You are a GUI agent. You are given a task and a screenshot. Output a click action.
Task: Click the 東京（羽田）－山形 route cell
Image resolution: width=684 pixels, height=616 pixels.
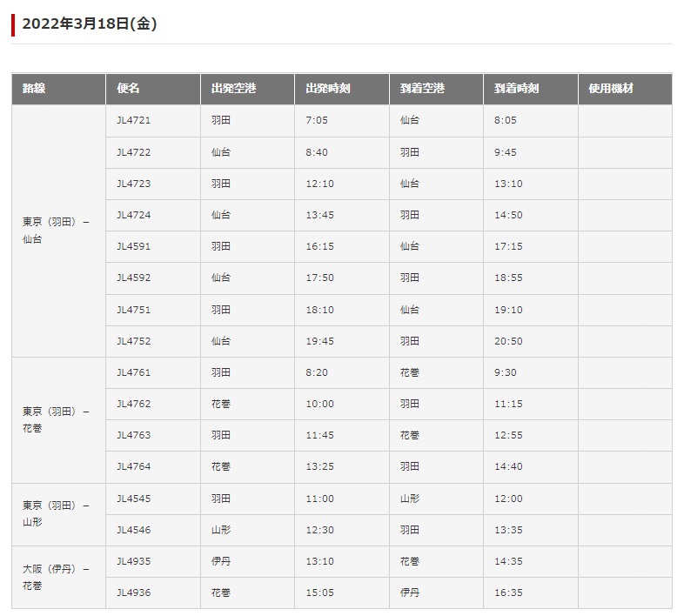click(58, 514)
